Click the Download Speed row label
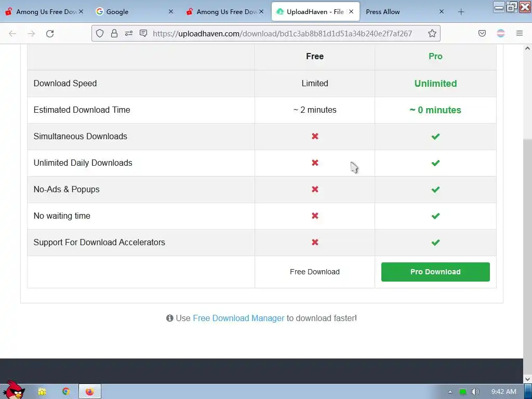 (65, 84)
